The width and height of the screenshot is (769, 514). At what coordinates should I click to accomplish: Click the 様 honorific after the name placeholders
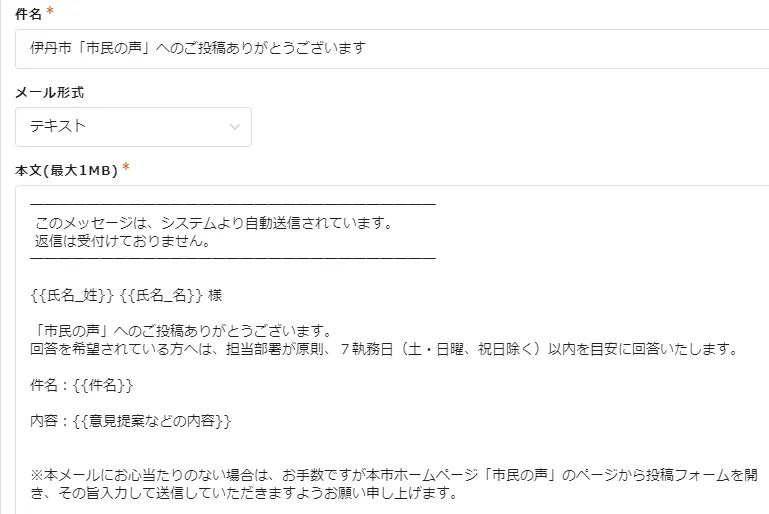215,295
